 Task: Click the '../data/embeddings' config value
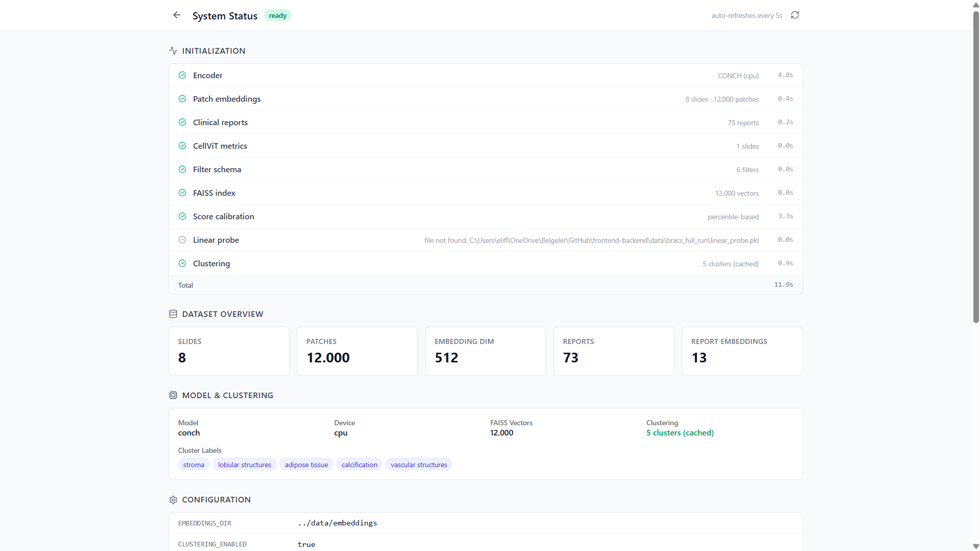338,523
